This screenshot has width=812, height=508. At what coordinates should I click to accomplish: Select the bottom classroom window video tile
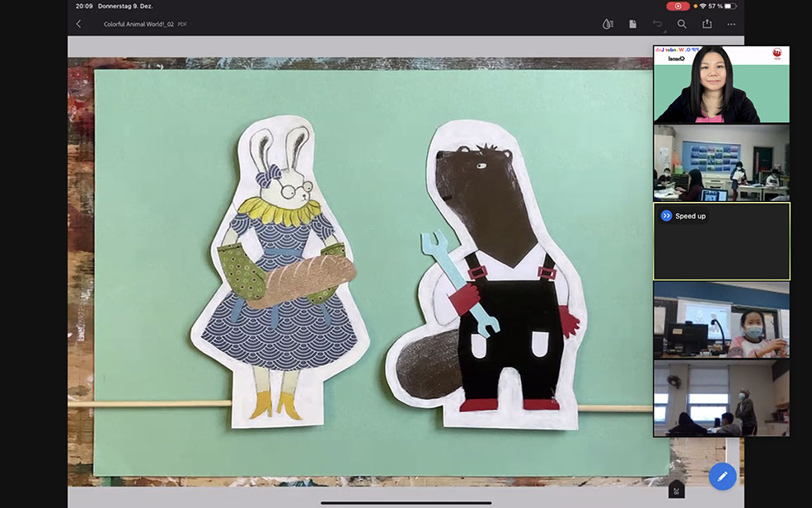[x=721, y=398]
